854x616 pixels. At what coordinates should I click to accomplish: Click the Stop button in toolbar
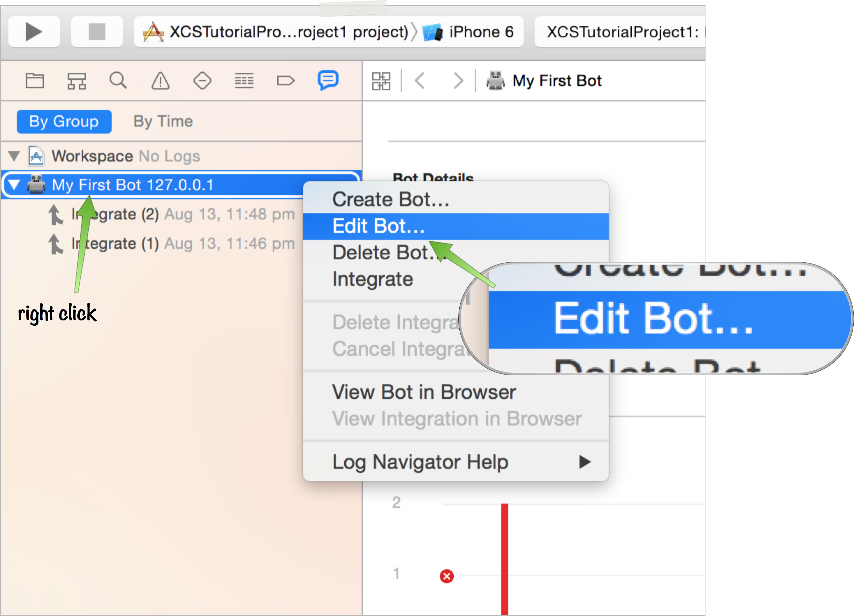point(97,31)
